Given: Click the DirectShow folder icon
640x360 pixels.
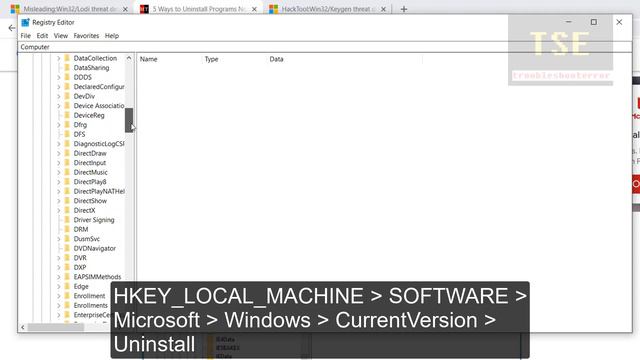Looking at the screenshot, I should [x=67, y=201].
